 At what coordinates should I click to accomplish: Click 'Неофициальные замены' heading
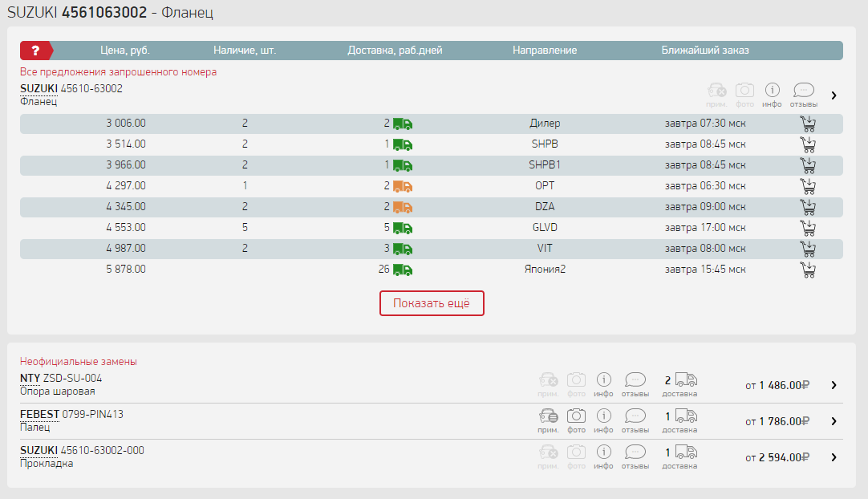pyautogui.click(x=79, y=362)
